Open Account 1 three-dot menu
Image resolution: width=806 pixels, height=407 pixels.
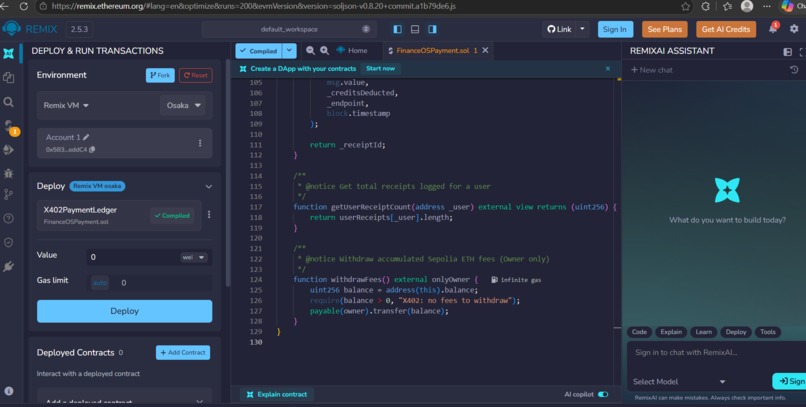tap(200, 143)
